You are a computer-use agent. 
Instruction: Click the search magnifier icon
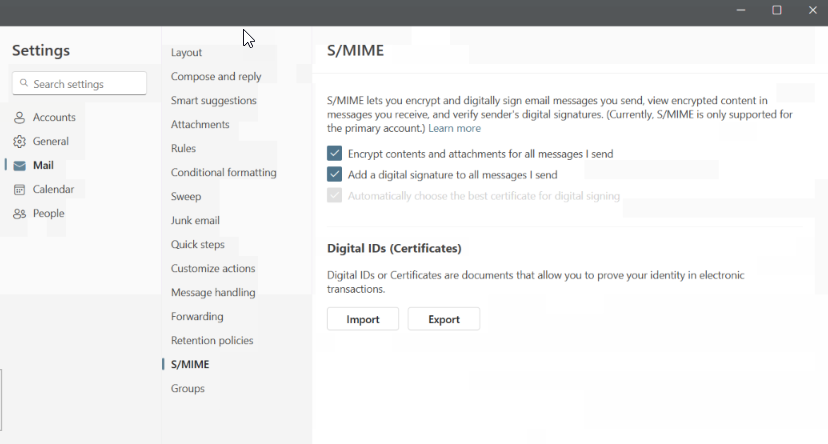click(x=24, y=83)
